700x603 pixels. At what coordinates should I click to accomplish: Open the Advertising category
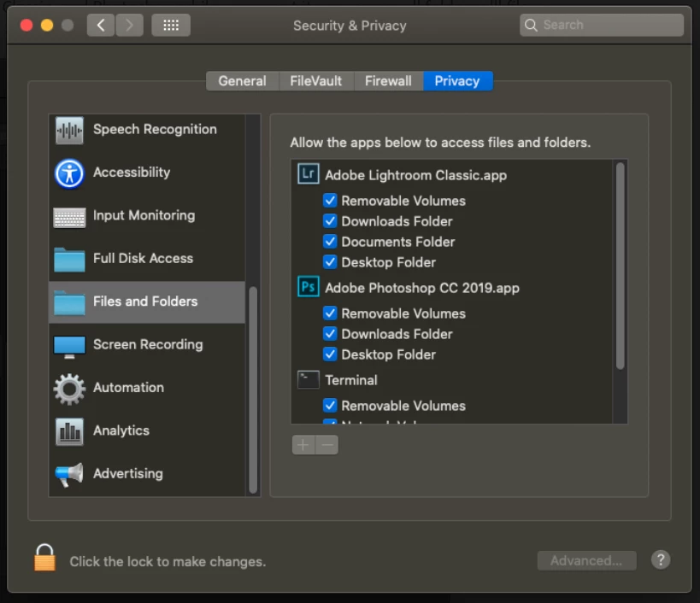pyautogui.click(x=147, y=474)
